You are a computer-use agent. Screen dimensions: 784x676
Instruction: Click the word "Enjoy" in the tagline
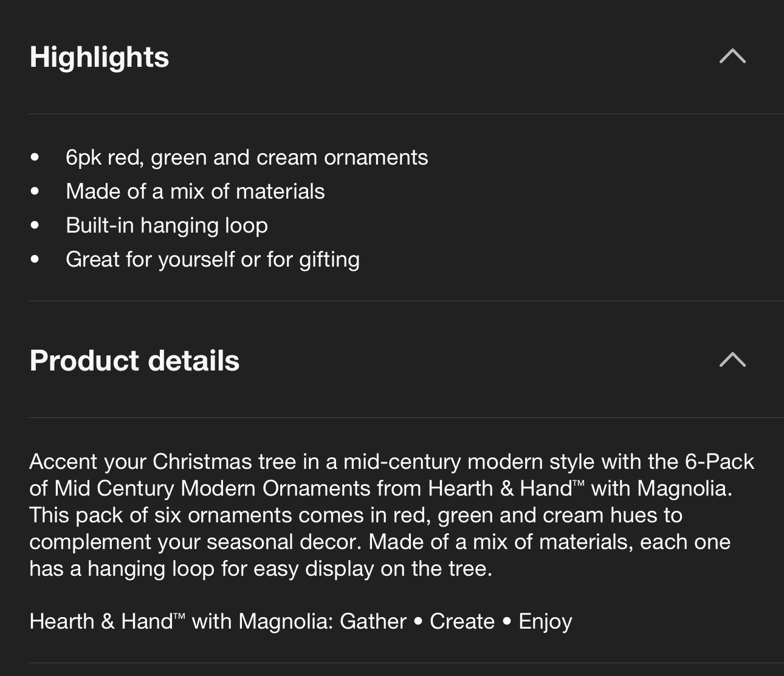point(545,621)
